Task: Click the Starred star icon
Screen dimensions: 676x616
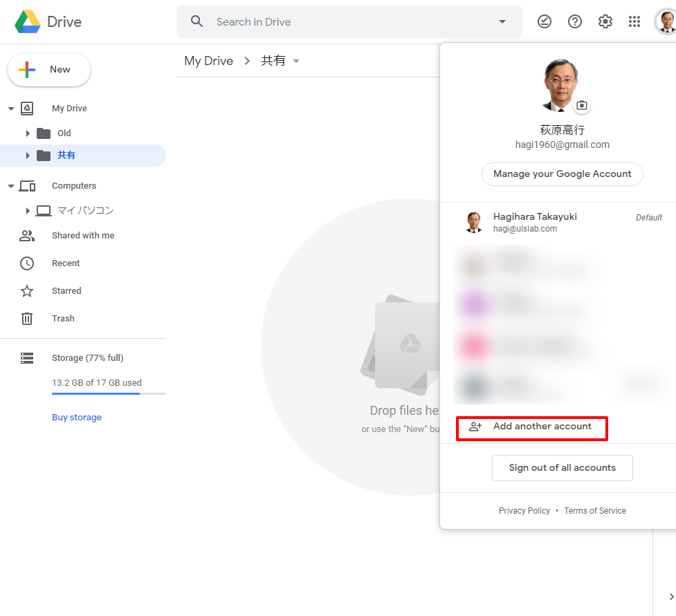Action: point(27,291)
